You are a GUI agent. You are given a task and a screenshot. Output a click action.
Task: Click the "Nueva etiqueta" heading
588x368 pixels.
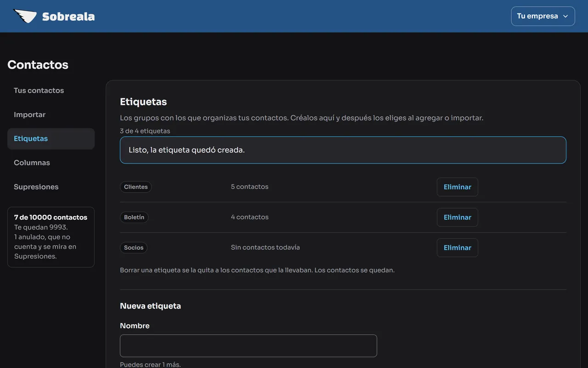(150, 306)
